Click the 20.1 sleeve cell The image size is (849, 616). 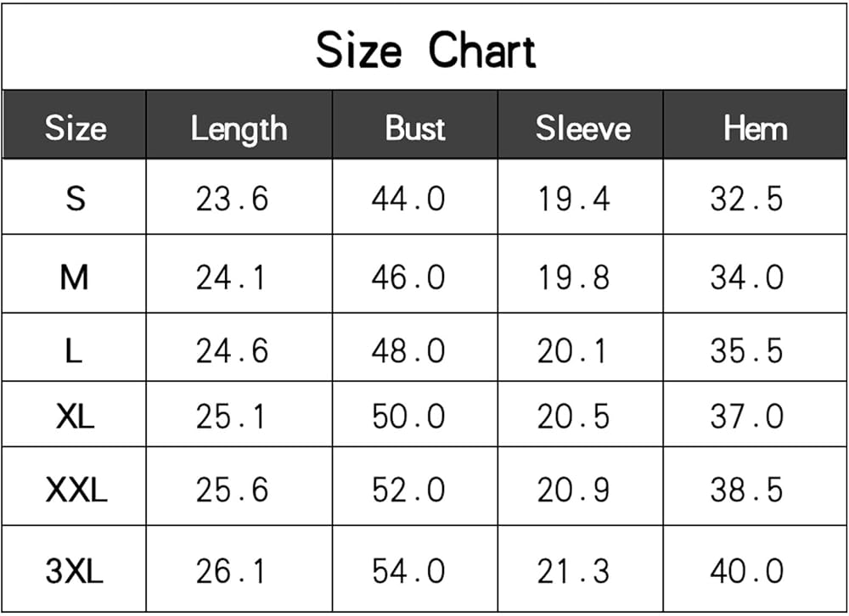[x=572, y=350]
